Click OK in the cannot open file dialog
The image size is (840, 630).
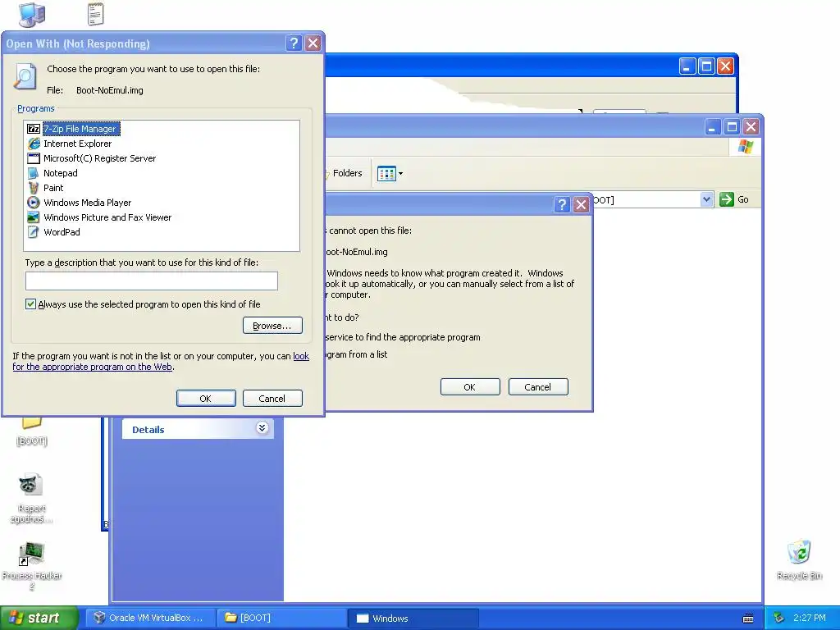point(470,387)
